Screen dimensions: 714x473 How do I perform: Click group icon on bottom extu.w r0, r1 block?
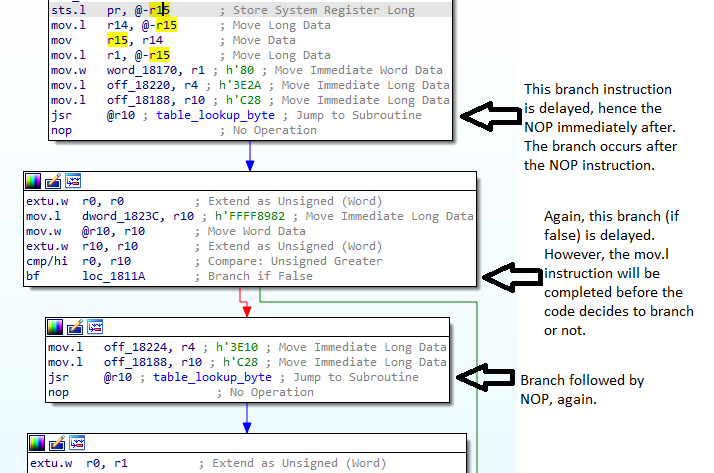[x=77, y=443]
